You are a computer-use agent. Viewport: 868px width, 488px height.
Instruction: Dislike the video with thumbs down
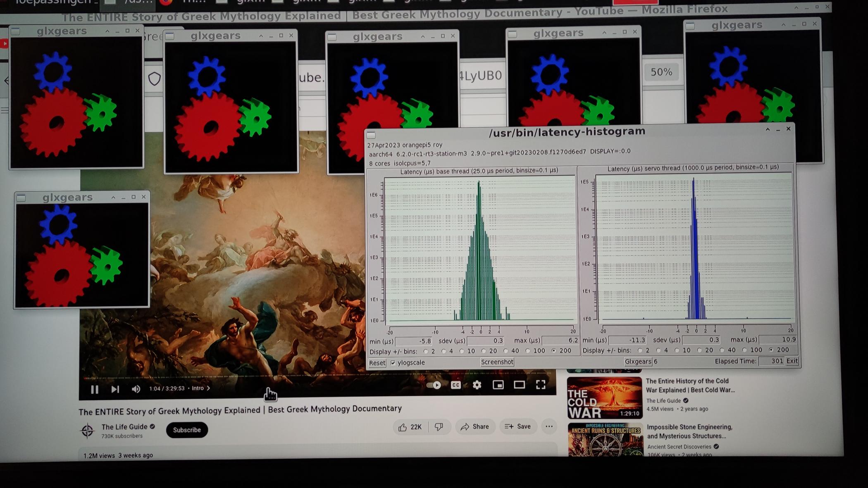point(439,427)
